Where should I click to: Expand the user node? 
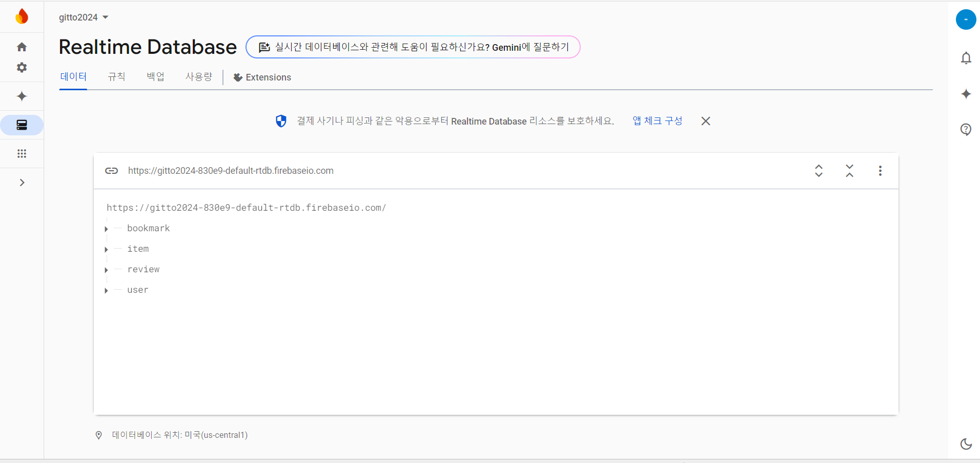[x=106, y=290]
